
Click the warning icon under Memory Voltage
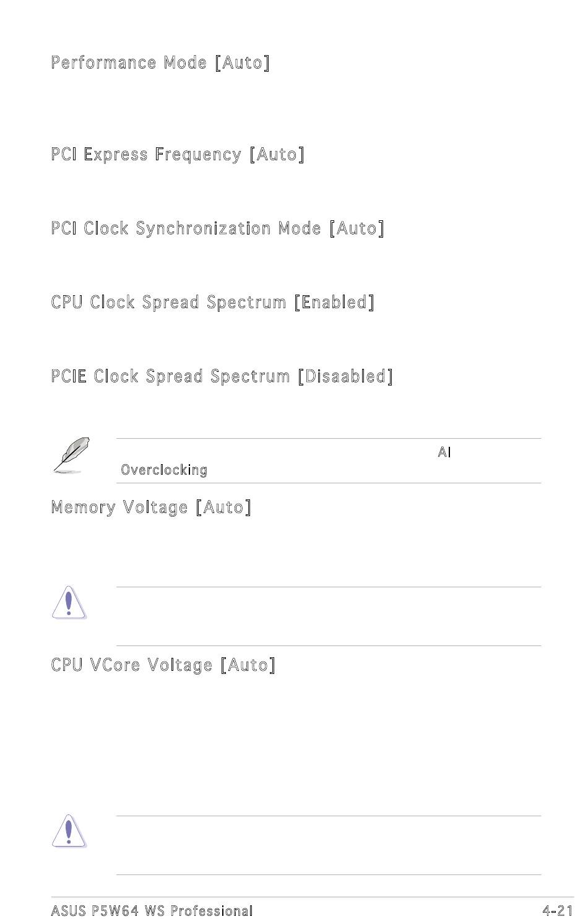coord(69,603)
